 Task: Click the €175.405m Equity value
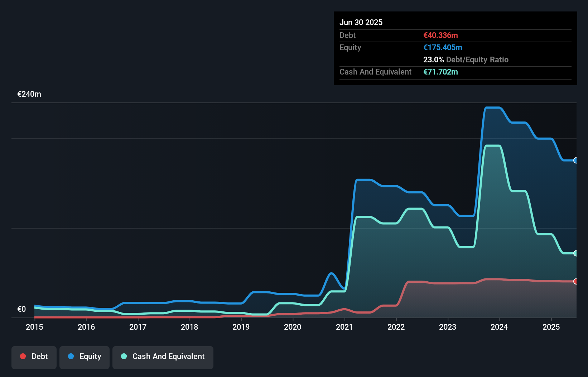tap(443, 47)
